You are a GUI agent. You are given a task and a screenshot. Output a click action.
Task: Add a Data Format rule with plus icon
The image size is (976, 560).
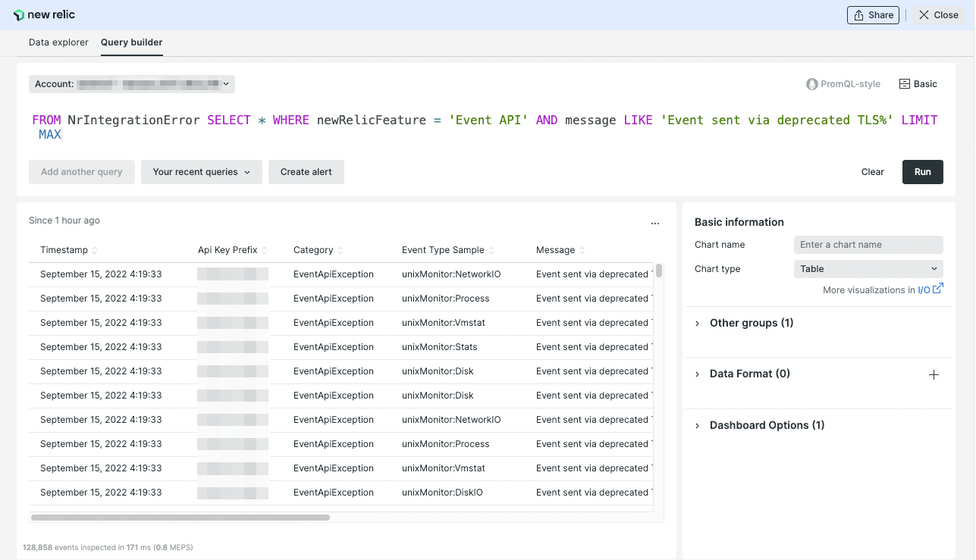(934, 374)
